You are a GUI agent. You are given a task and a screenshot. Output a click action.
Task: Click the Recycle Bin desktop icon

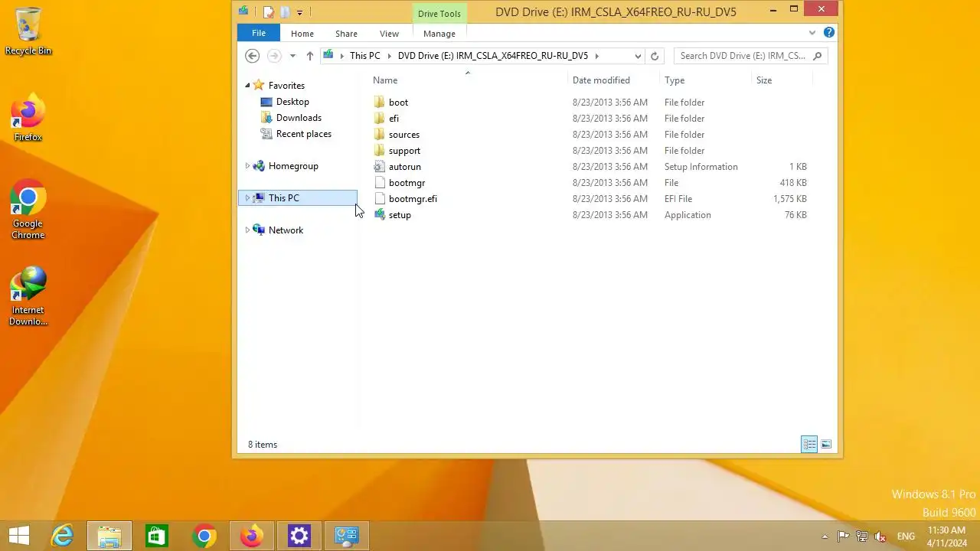tap(28, 31)
